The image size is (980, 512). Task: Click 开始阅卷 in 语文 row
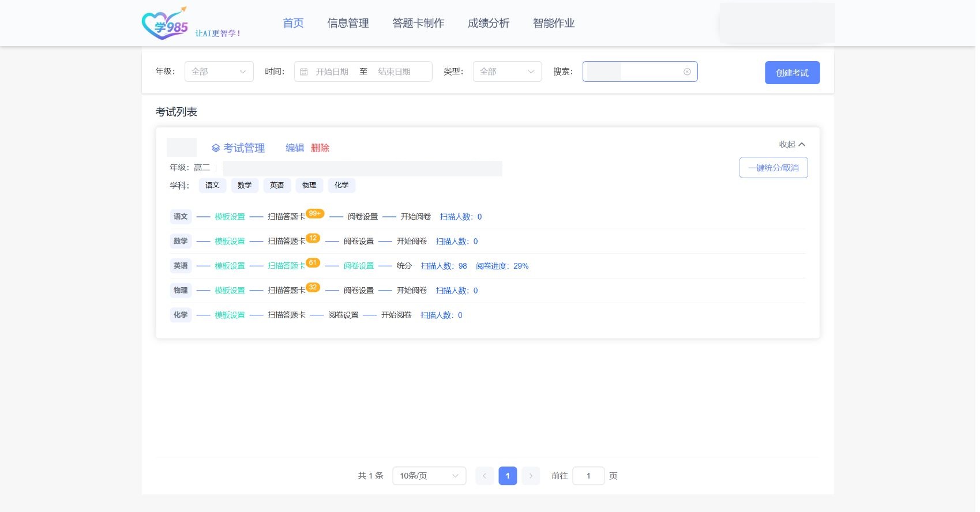tap(416, 217)
